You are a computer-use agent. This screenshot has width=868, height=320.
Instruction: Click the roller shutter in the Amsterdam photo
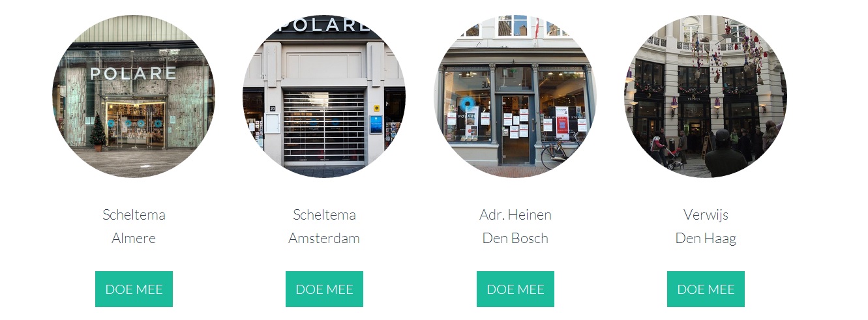click(x=323, y=127)
